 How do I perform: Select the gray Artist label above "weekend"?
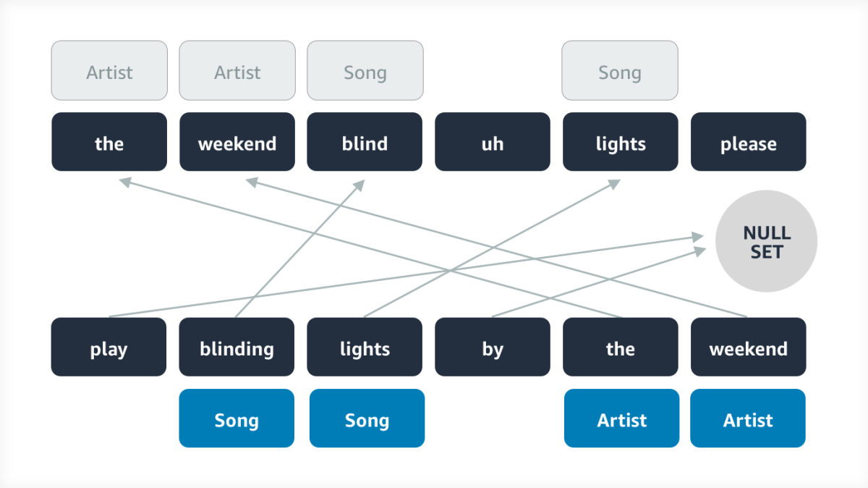click(237, 70)
